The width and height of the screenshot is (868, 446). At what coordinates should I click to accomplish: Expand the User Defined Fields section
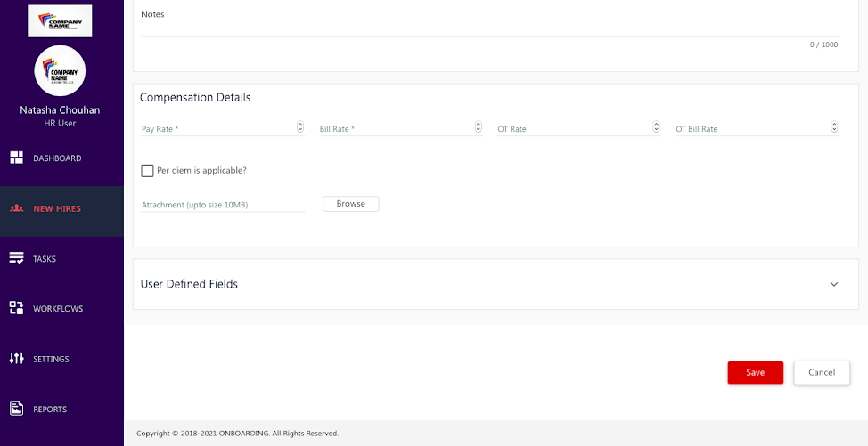(x=834, y=284)
